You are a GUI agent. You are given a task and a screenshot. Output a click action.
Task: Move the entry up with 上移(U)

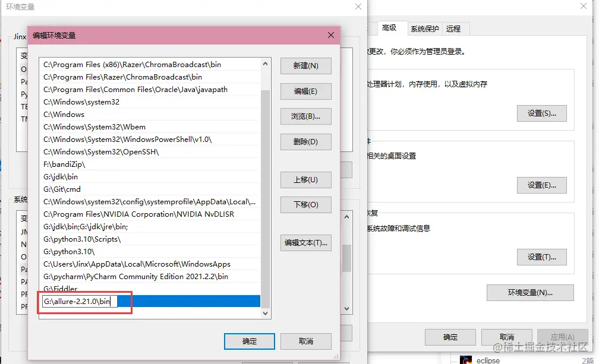pyautogui.click(x=305, y=180)
